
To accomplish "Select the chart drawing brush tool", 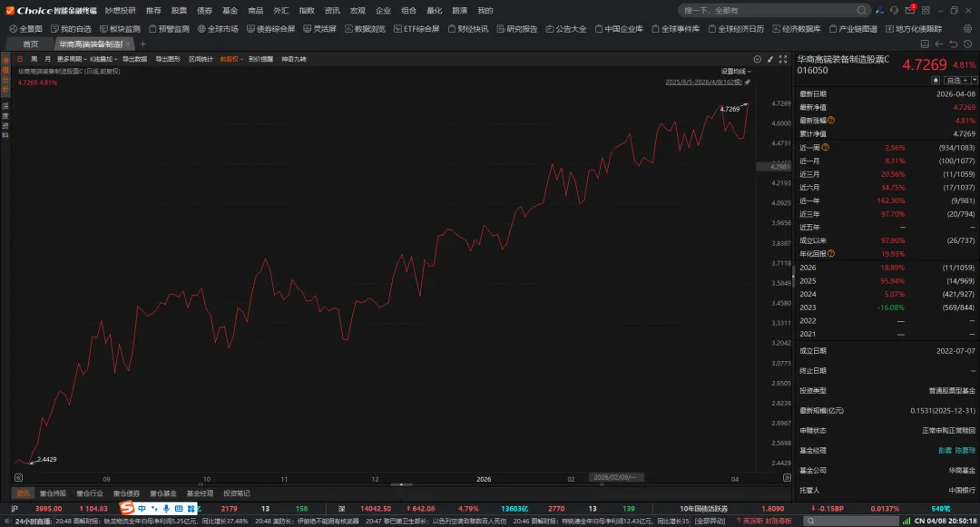I will (770, 59).
